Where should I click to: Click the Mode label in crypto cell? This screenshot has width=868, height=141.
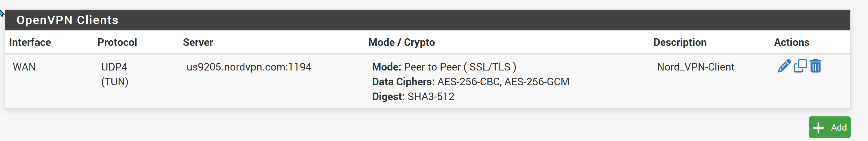point(386,67)
